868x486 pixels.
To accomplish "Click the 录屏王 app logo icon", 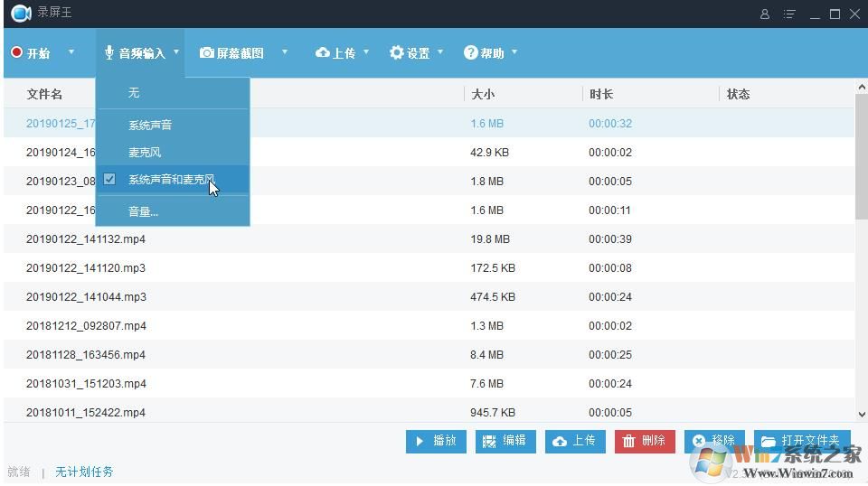I will (x=21, y=13).
